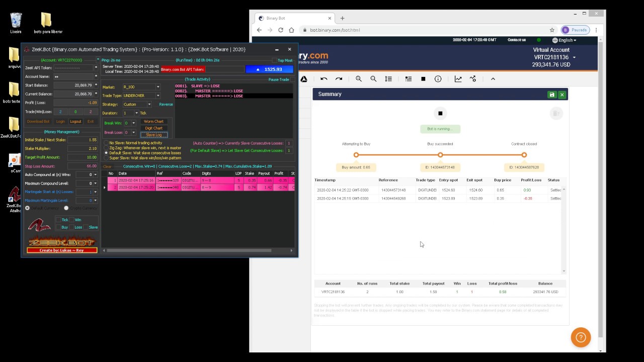Screen dimensions: 644x362
Task: Click the Slave Log button
Action: pos(153,135)
